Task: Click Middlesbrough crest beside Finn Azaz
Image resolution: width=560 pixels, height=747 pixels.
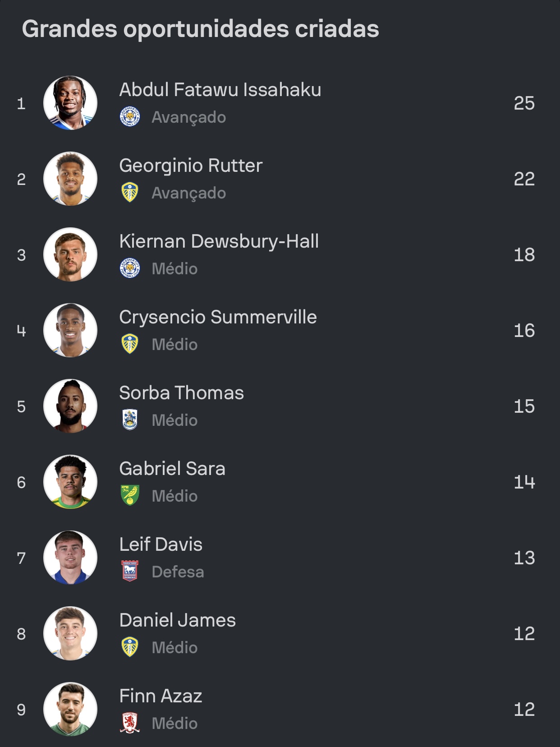Action: click(130, 723)
